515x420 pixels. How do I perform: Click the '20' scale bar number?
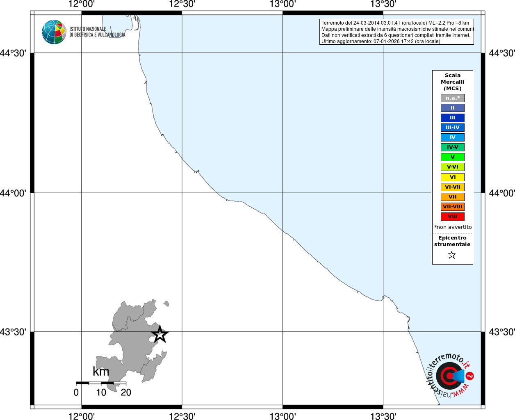[x=126, y=393]
